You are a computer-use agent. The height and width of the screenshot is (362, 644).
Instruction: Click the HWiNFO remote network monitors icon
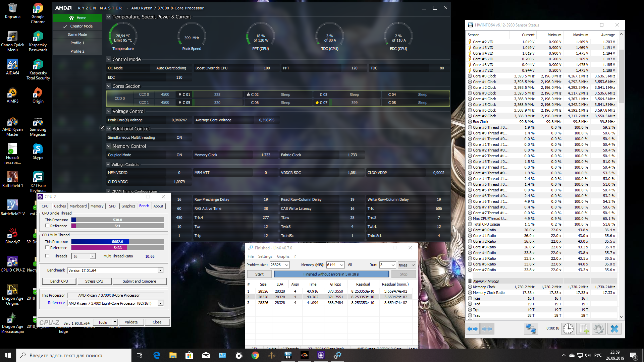pyautogui.click(x=531, y=329)
